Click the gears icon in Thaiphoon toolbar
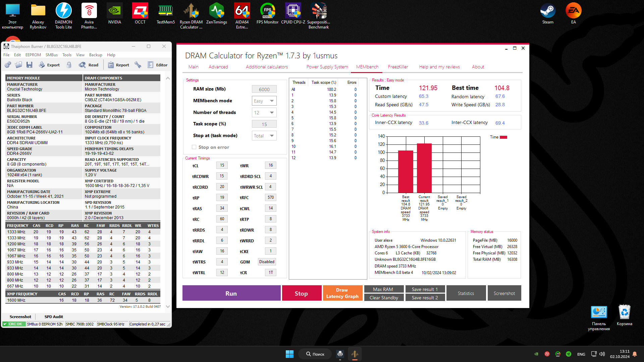This screenshot has width=644, height=362. 8,65
